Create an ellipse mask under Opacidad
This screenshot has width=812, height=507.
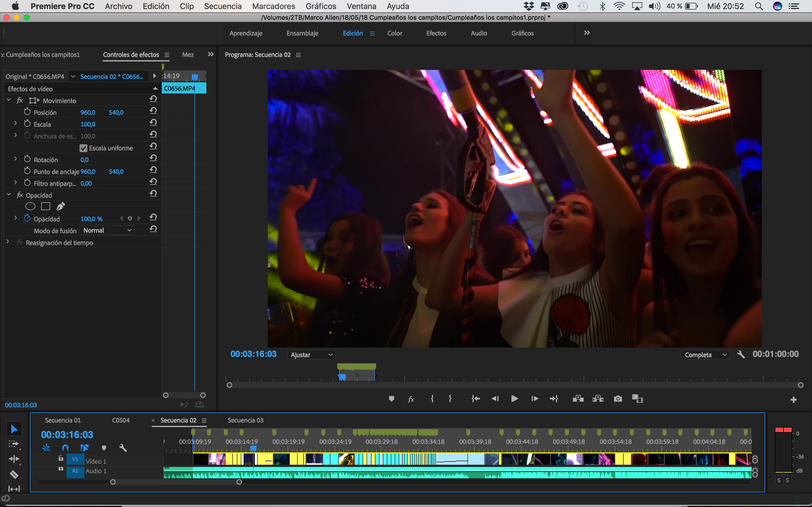pyautogui.click(x=30, y=206)
